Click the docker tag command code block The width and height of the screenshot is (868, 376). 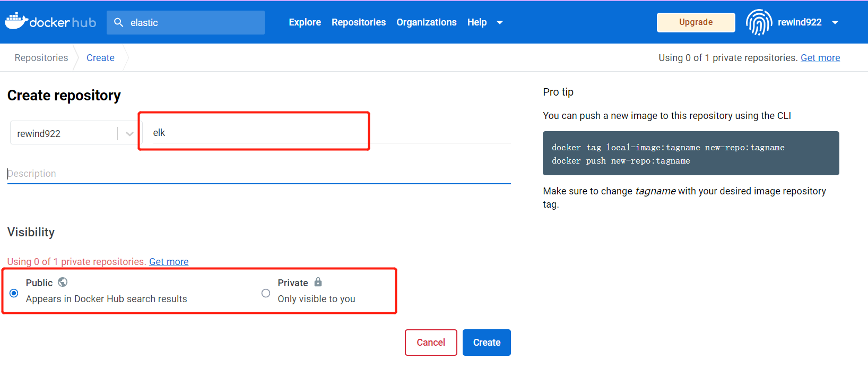click(691, 153)
